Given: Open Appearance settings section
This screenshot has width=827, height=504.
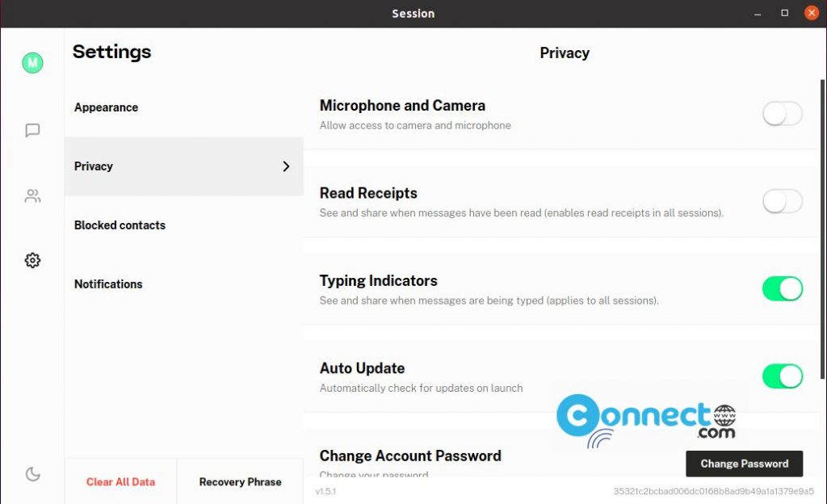Looking at the screenshot, I should tap(106, 107).
